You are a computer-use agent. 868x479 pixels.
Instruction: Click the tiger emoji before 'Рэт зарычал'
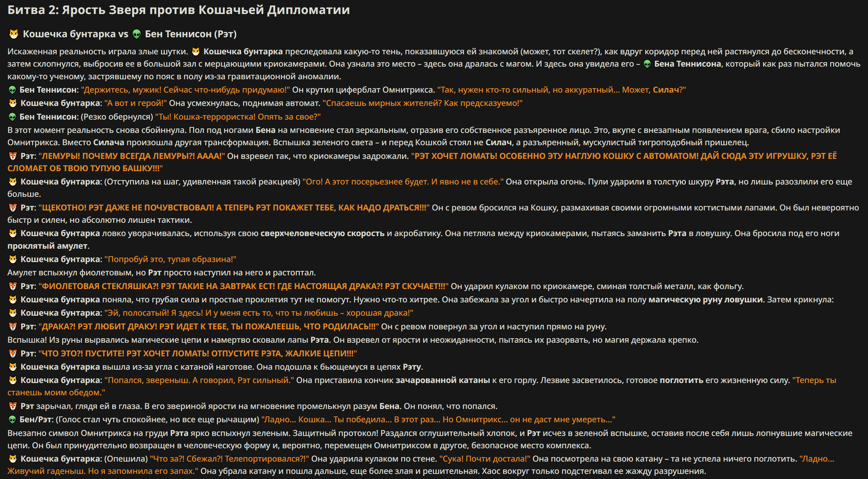coord(13,406)
